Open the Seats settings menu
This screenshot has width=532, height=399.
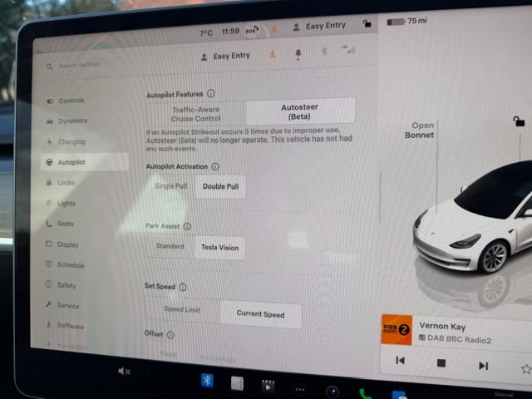coord(60,224)
